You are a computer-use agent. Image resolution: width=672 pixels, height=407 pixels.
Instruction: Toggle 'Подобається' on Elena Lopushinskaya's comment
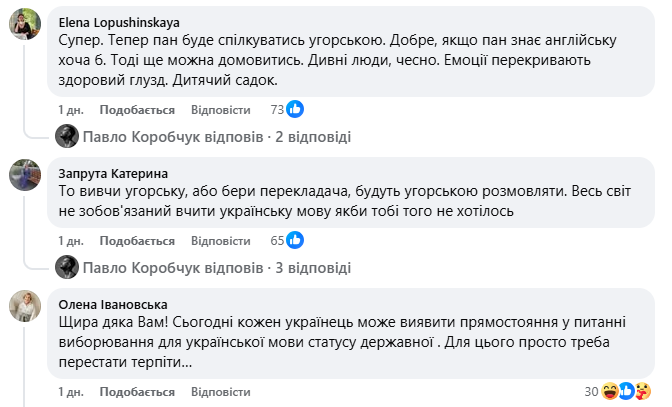(x=137, y=109)
